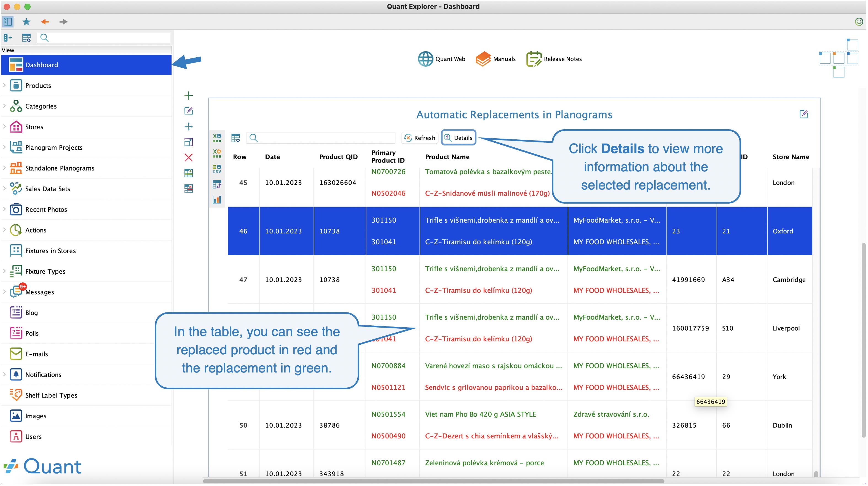
Task: Export to Excel with first XLS icon
Action: pyautogui.click(x=217, y=138)
